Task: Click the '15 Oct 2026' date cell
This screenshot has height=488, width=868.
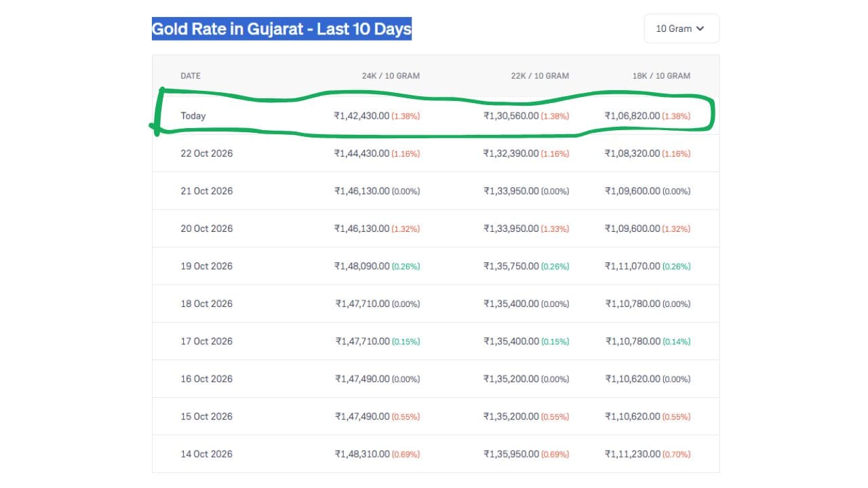Action: (x=207, y=417)
